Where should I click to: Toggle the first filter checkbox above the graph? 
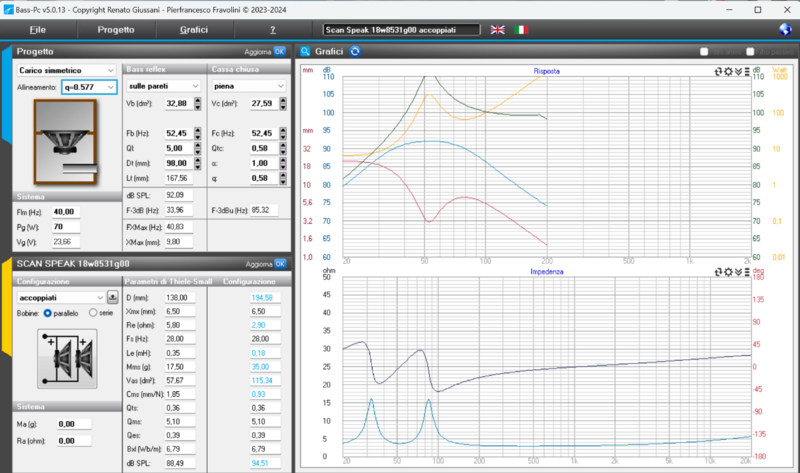[x=705, y=51]
